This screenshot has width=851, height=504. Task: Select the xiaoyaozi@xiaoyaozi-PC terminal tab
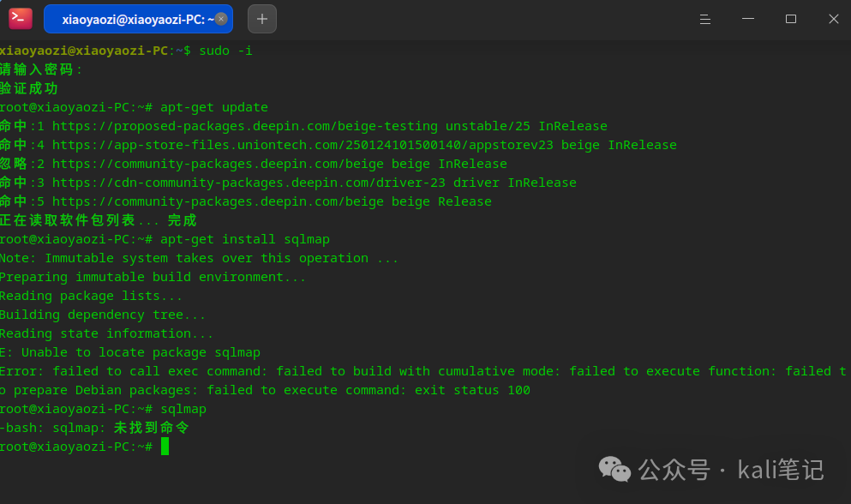137,19
